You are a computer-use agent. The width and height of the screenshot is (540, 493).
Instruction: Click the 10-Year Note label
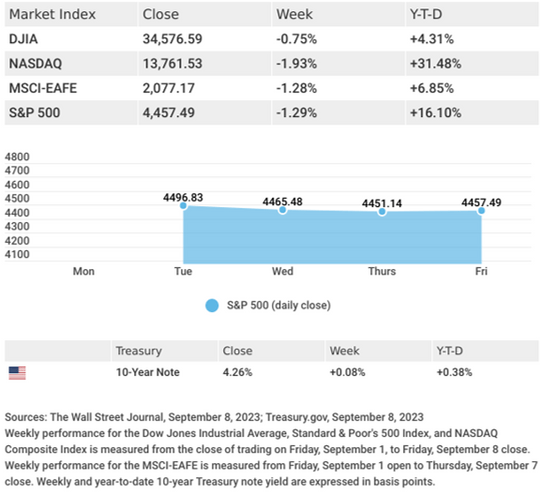[x=148, y=373]
